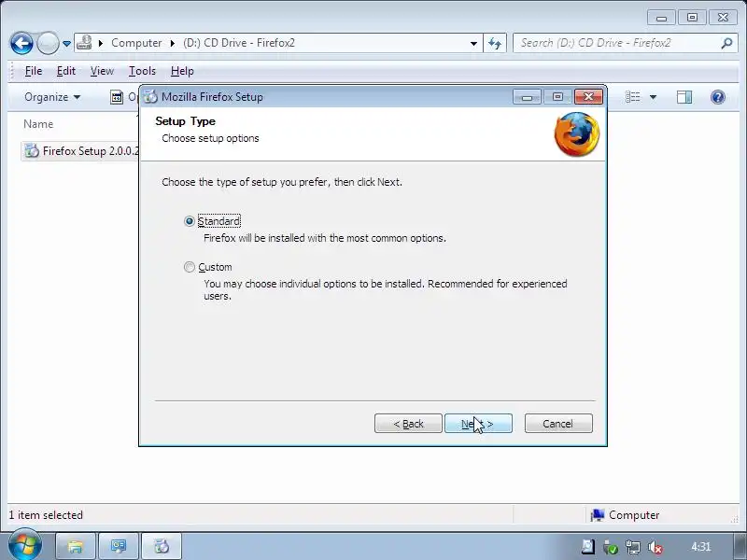
Task: Click Computer in the address breadcrumb
Action: [136, 43]
